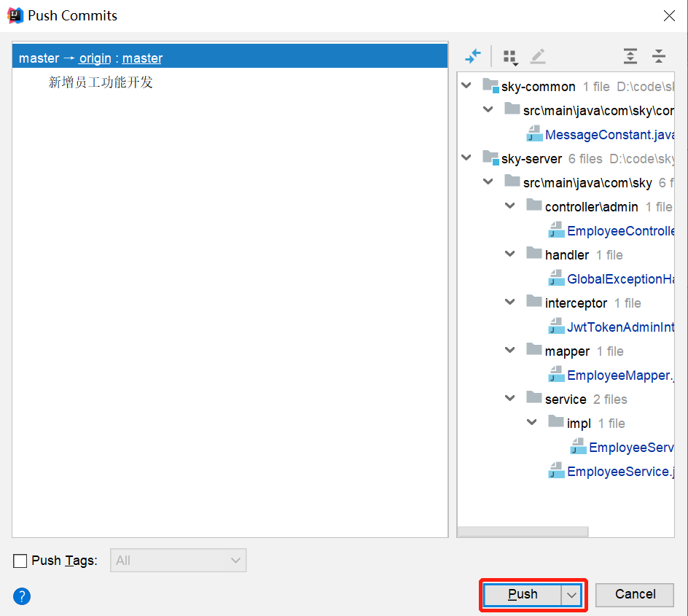Collapse the sky-server module node

466,159
